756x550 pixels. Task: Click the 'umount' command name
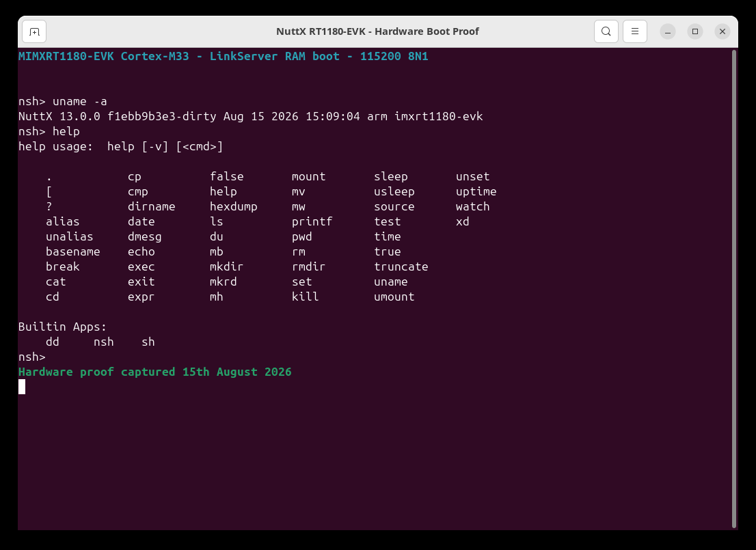[394, 297]
